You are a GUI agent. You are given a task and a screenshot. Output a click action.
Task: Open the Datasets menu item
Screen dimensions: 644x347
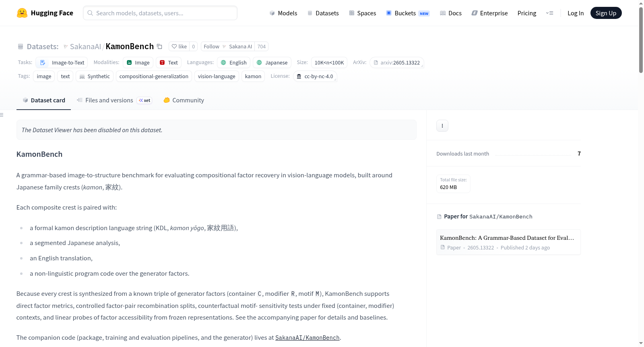323,13
